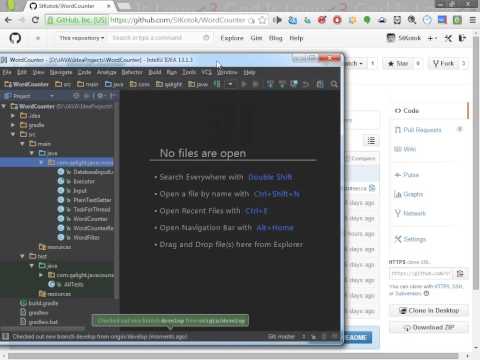Open Pull Requests in GitHub sidebar
Screen dimensions: 480x360
pyautogui.click(x=422, y=130)
